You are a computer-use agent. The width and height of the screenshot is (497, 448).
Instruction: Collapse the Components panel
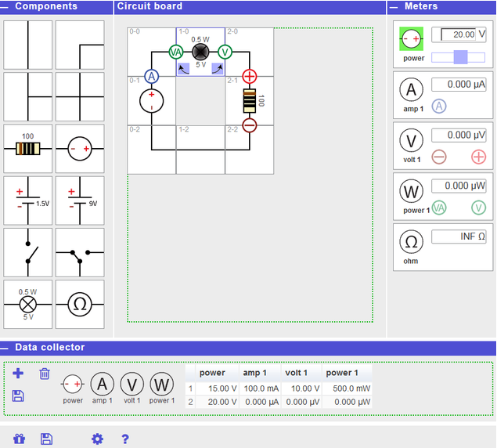[7, 6]
